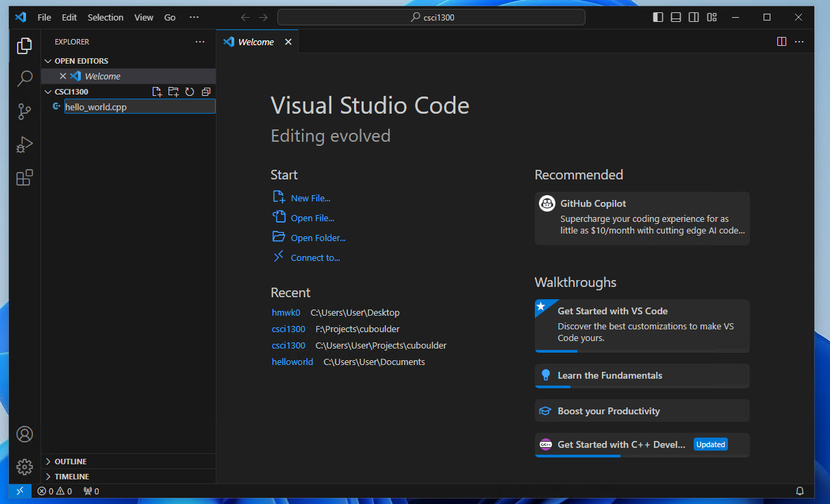Toggle the secondary side bar layout icon
The width and height of the screenshot is (830, 504).
pyautogui.click(x=694, y=17)
